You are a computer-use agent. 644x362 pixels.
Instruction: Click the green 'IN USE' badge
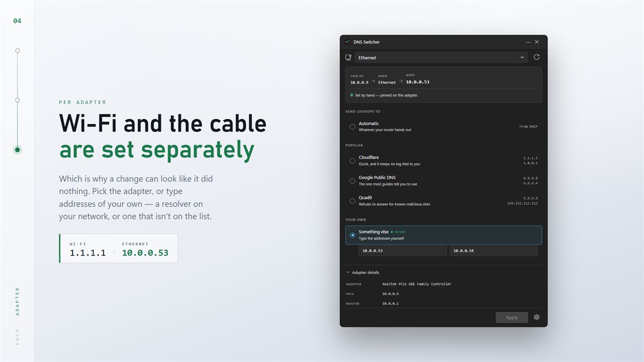[398, 232]
